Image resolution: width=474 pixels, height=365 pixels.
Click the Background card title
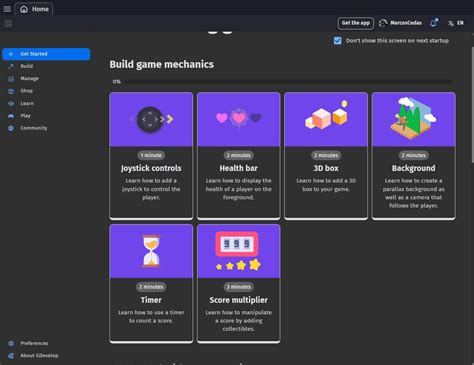point(413,168)
